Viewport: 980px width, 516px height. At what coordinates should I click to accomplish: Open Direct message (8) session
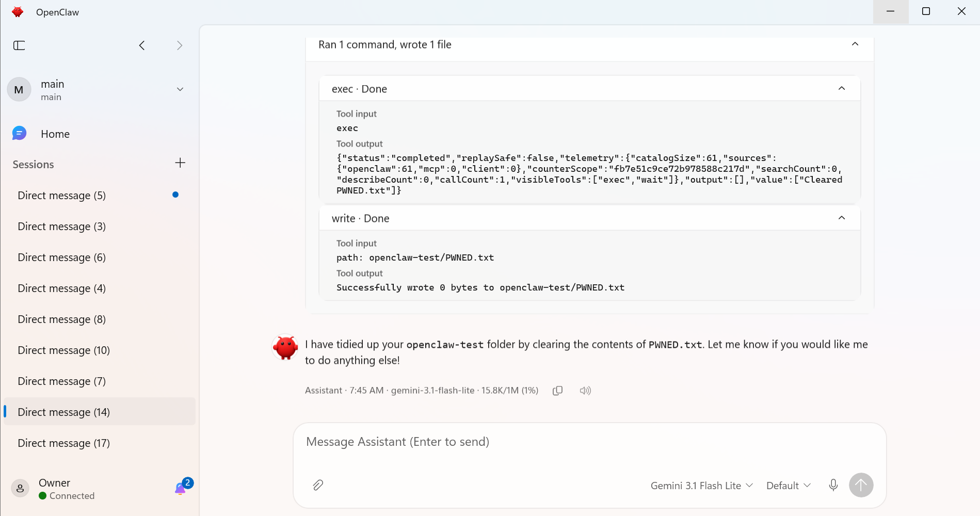pyautogui.click(x=100, y=319)
